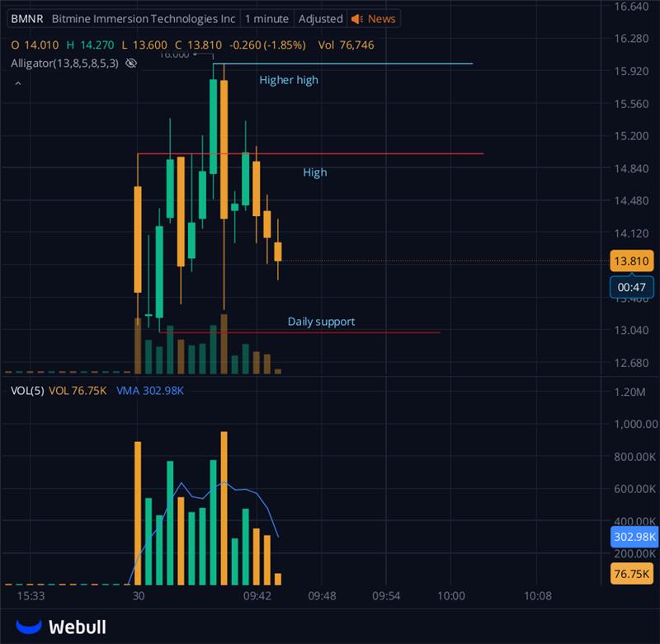Click the 09:42 time axis label

tap(257, 595)
